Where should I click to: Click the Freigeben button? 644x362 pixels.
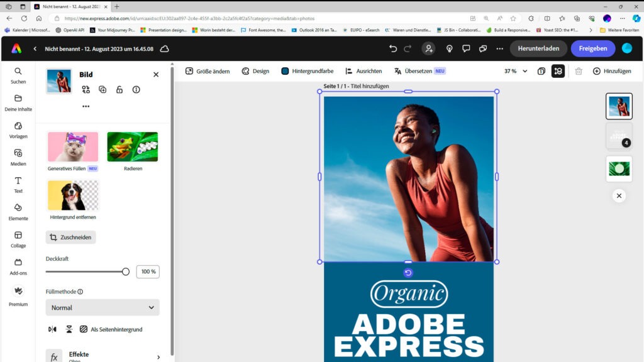click(x=592, y=48)
